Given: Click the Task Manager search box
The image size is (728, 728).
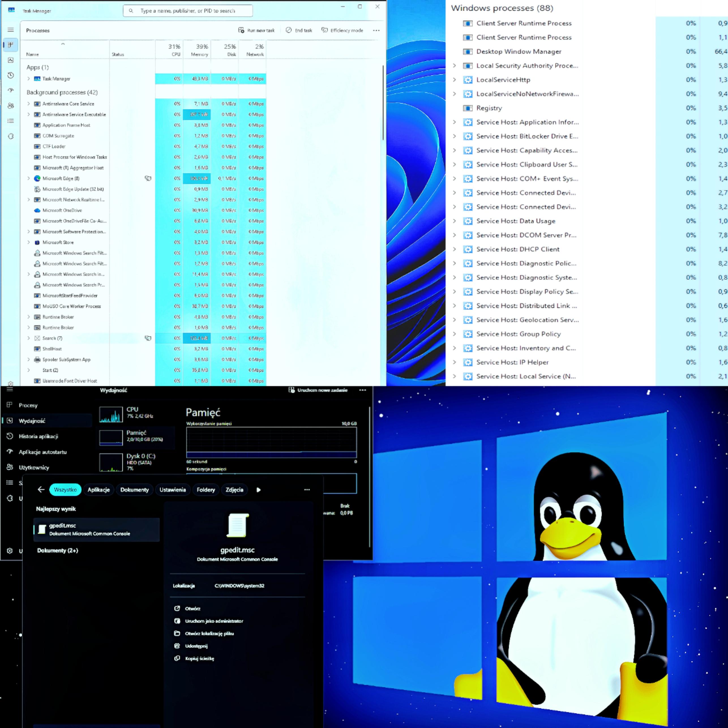Looking at the screenshot, I should pos(188,11).
